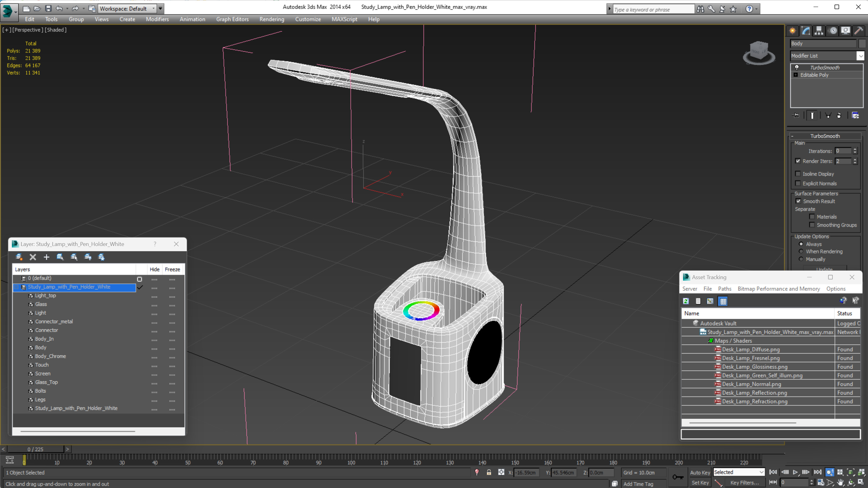Viewport: 868px width, 488px height.
Task: Open the Undo history dropdown arrow
Action: point(67,9)
